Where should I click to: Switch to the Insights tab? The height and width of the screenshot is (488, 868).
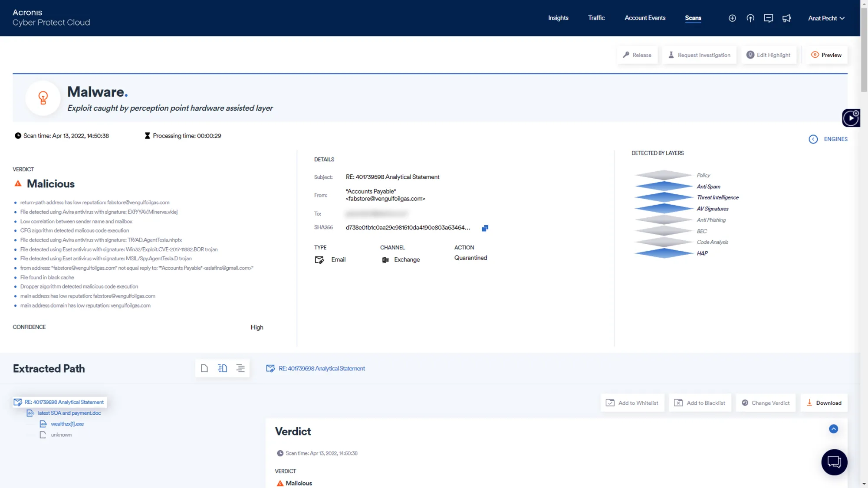(x=558, y=18)
